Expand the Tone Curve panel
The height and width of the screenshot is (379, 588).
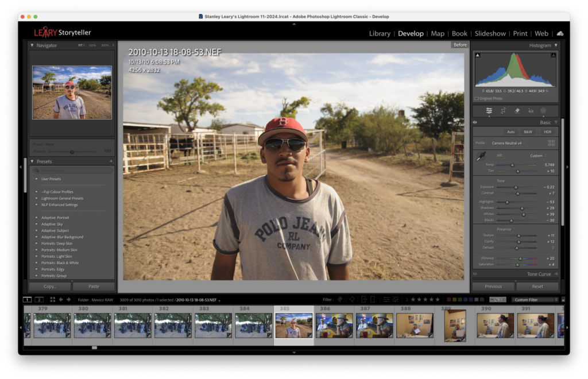[x=556, y=274]
